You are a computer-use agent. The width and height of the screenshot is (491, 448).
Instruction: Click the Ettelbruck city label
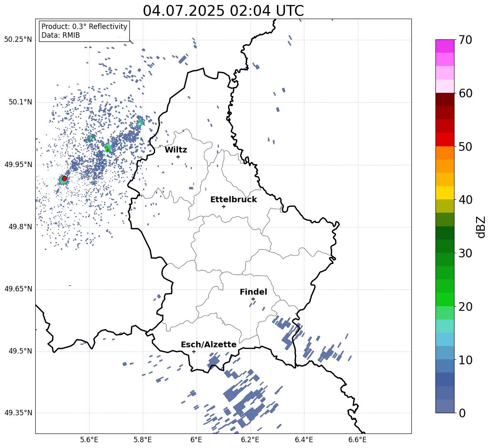coord(233,200)
